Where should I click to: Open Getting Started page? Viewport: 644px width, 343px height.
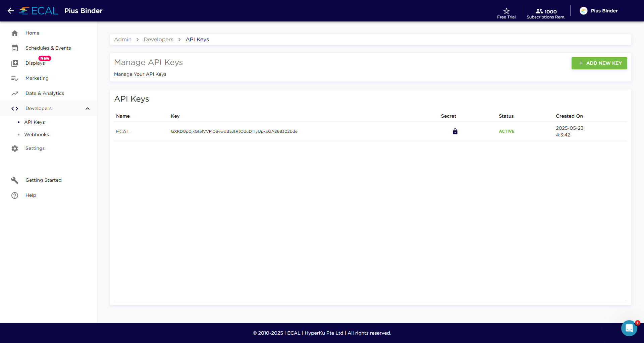[44, 180]
